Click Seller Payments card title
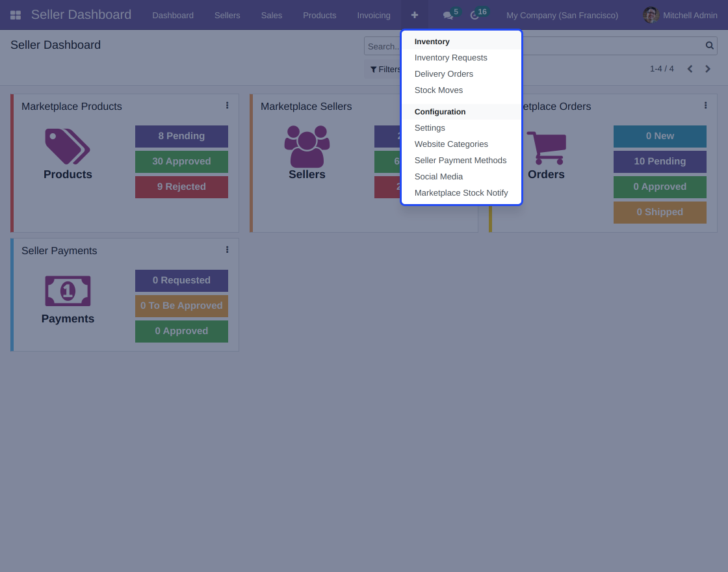728x572 pixels. [x=59, y=251]
